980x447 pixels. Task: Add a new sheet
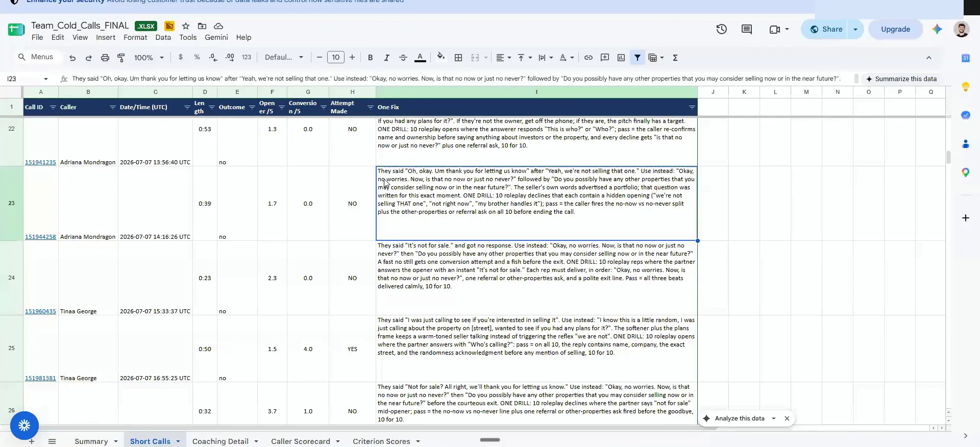32,441
